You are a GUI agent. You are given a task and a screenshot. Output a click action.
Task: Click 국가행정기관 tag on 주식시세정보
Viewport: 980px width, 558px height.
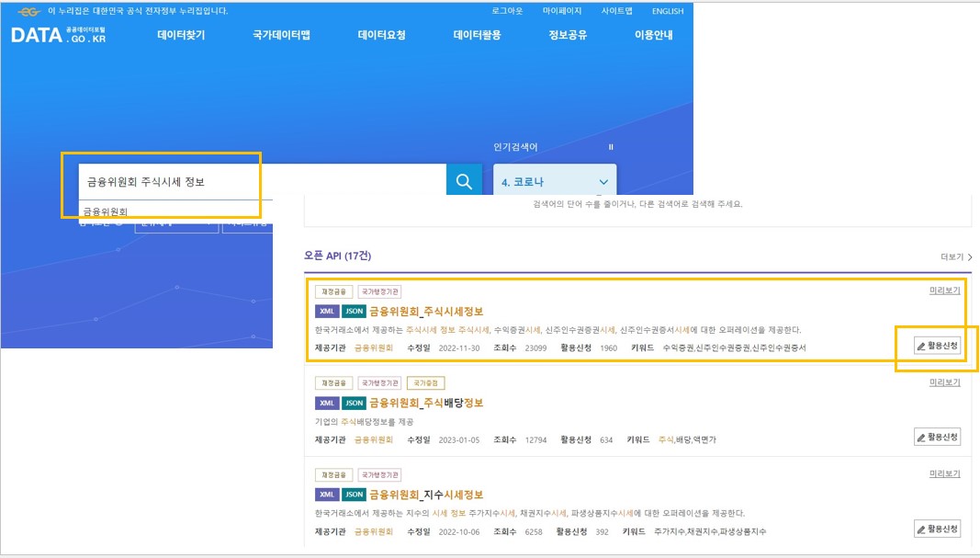(x=380, y=291)
